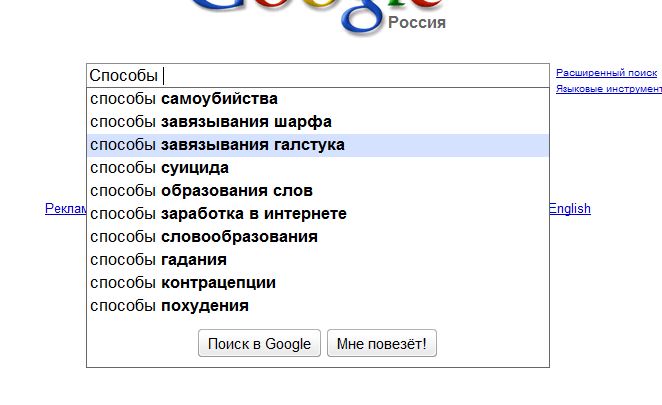Select "способы контрацепции" from the list

click(183, 283)
